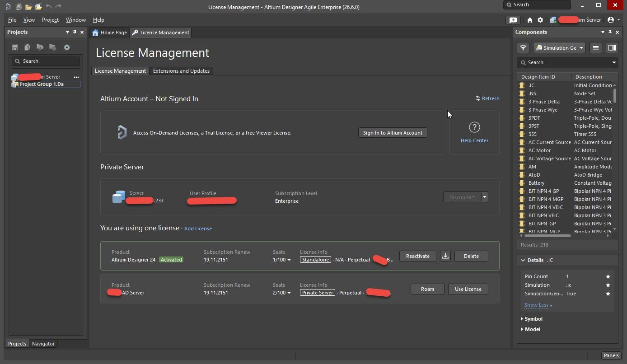Click the Save All icon in title bar
This screenshot has height=364, width=627.
19,7
